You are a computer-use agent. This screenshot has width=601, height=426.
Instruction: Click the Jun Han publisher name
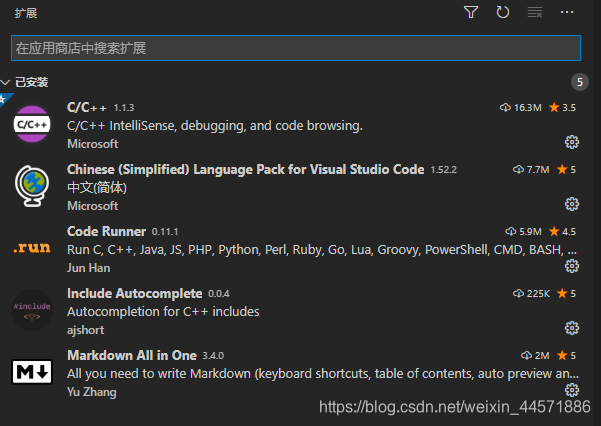89,268
